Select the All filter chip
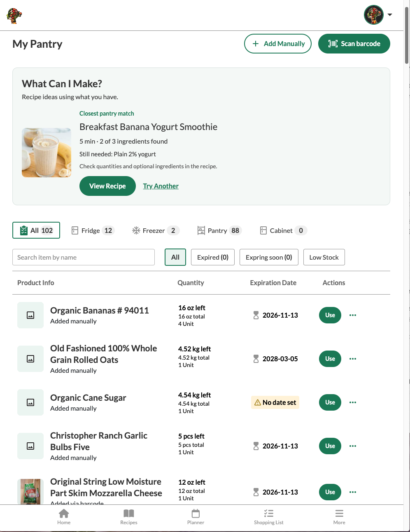410x532 pixels. point(175,257)
